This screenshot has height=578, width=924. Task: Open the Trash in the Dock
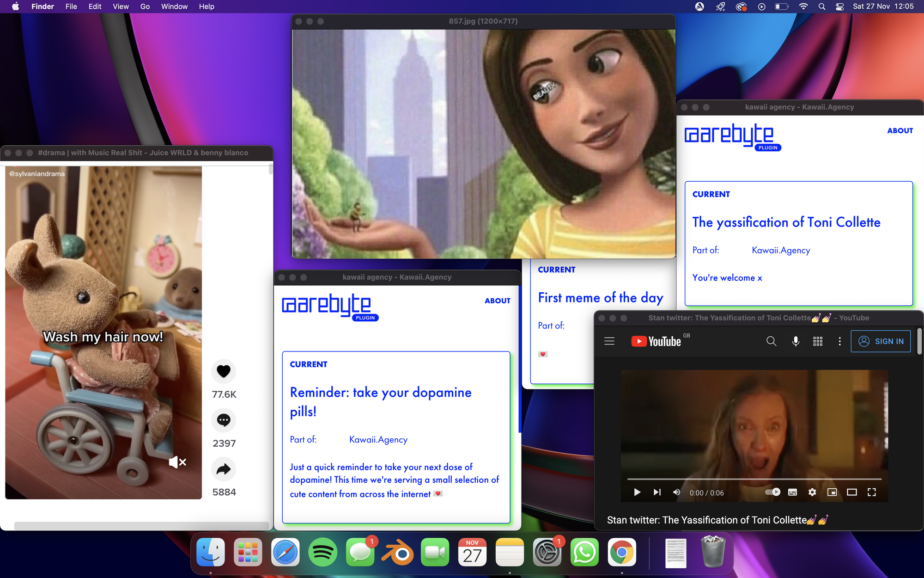pos(713,552)
